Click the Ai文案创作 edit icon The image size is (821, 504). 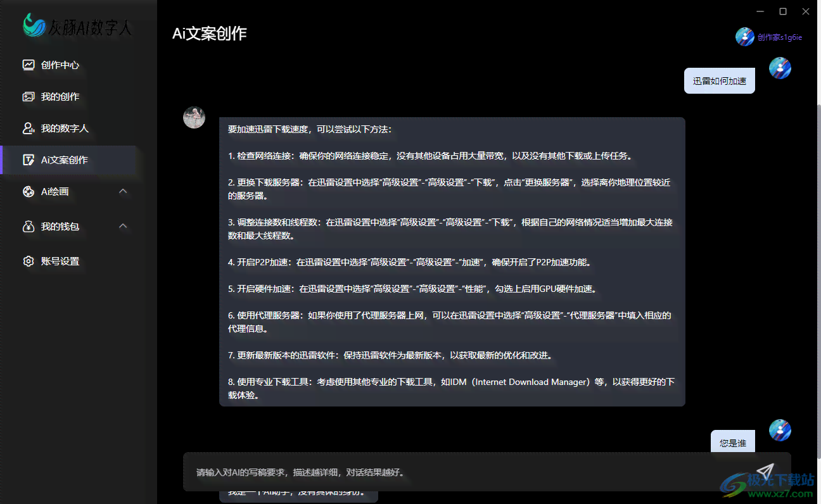[29, 160]
